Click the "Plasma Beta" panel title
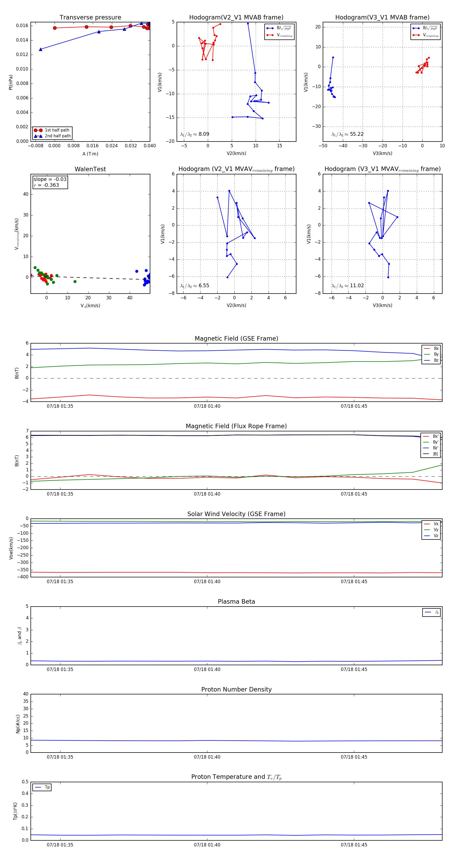The width and height of the screenshot is (473, 868). coord(236,602)
